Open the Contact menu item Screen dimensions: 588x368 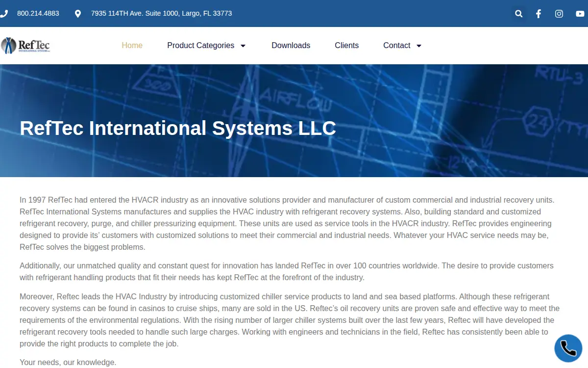[x=397, y=46]
